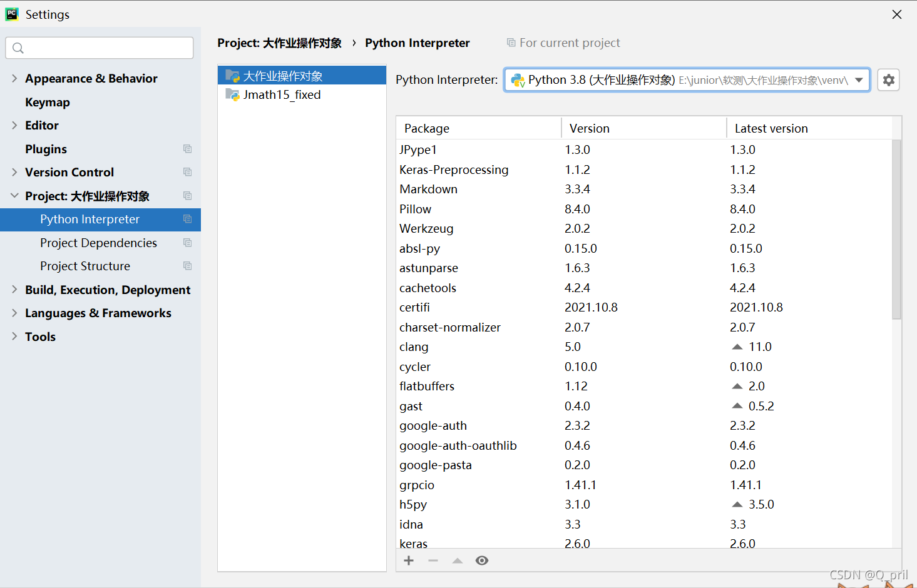
Task: Click the interpreter gear settings icon
Action: coord(888,80)
